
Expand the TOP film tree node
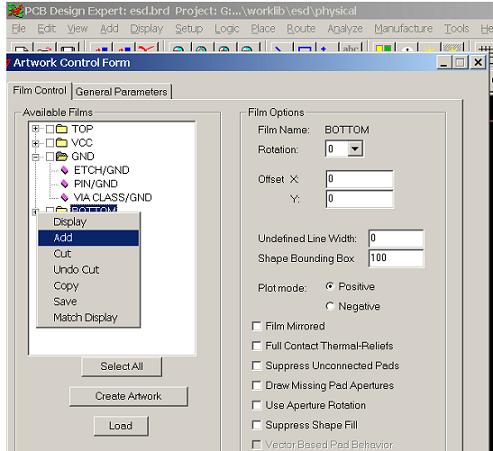point(36,129)
